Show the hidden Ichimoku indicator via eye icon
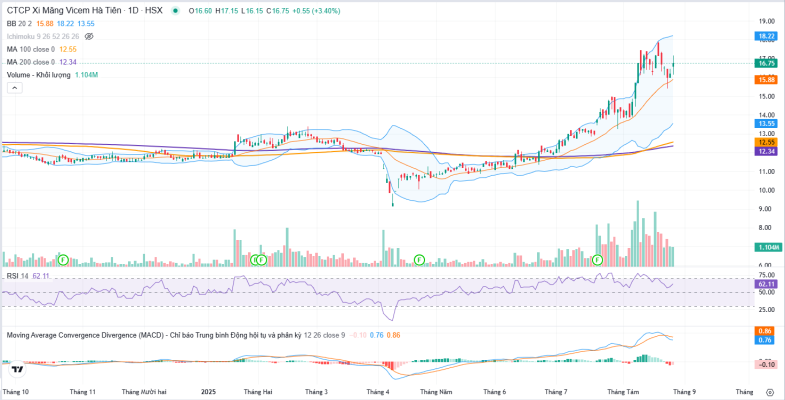The image size is (785, 400). (90, 37)
